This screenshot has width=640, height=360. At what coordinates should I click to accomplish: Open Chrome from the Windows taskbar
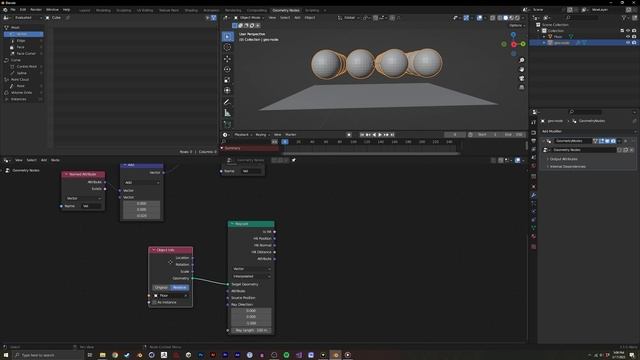(x=115, y=355)
